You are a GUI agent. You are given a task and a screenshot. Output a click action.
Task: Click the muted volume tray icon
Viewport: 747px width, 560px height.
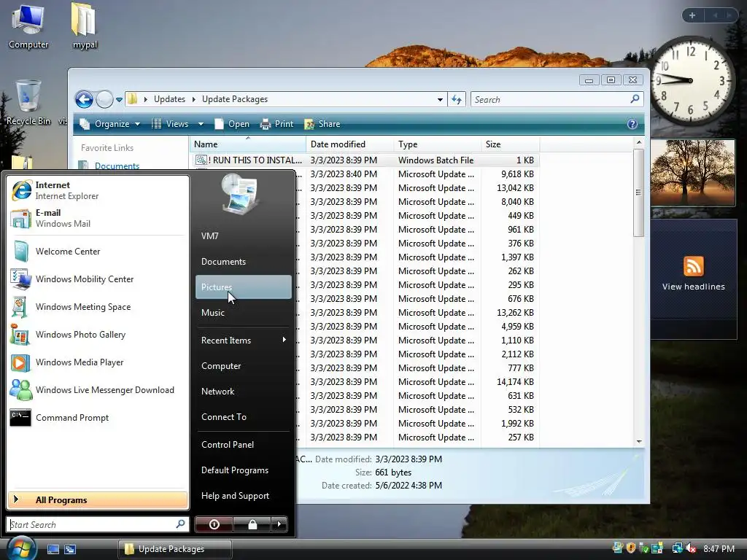691,548
